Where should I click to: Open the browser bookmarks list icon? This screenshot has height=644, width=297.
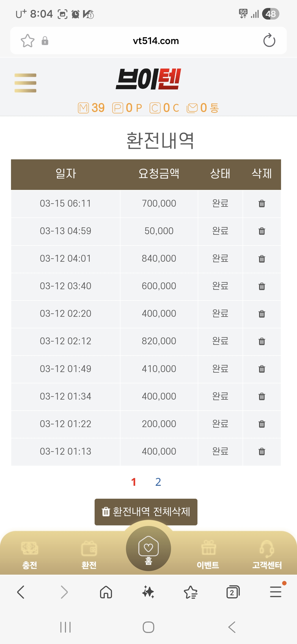click(x=191, y=592)
